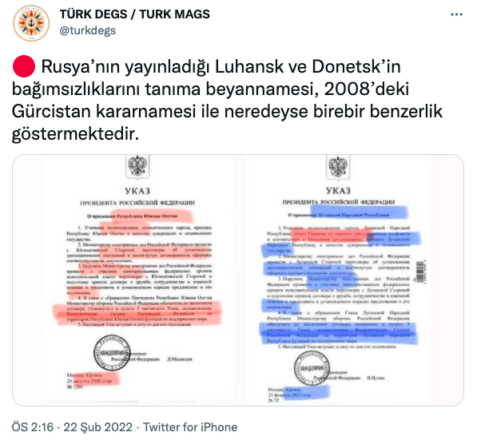Screen dimensions: 477x448
Task: Click the red circle emoji in tweet
Action: (24, 66)
